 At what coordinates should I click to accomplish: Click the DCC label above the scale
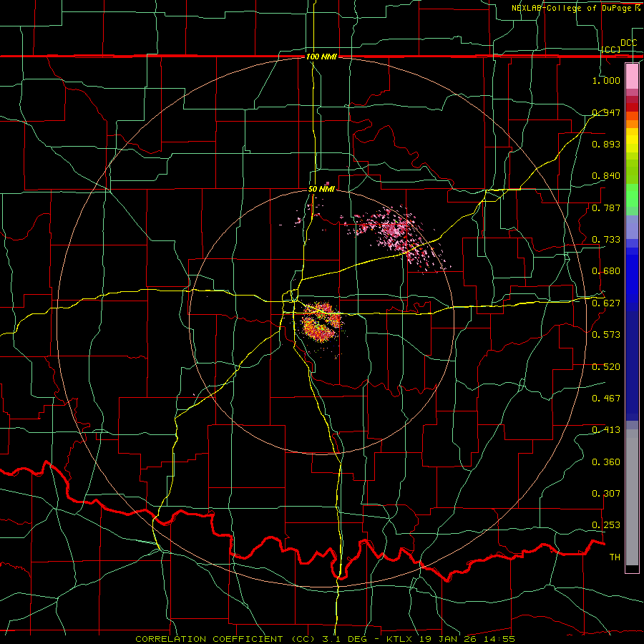click(x=628, y=43)
